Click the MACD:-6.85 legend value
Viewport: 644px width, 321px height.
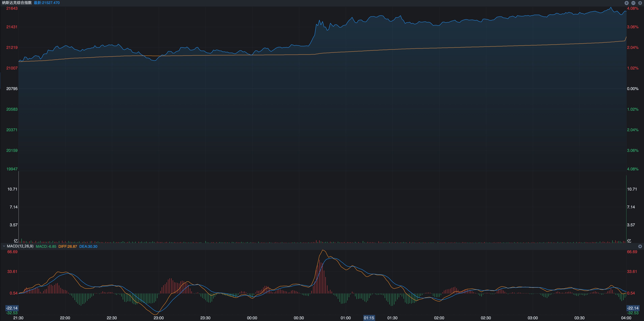coord(46,246)
